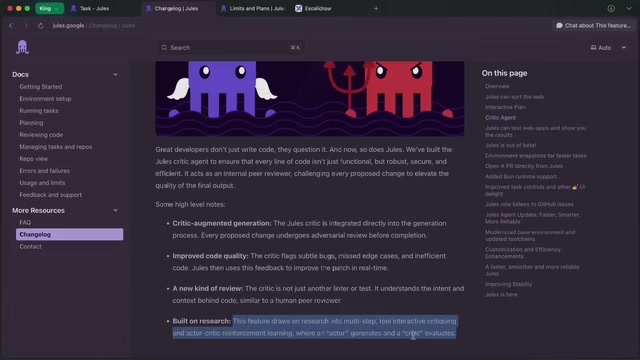Open Repo view doc
The height and width of the screenshot is (360, 640).
[33, 159]
